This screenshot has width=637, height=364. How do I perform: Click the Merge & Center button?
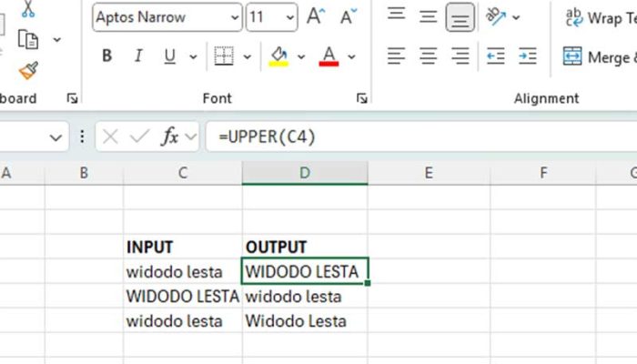599,56
